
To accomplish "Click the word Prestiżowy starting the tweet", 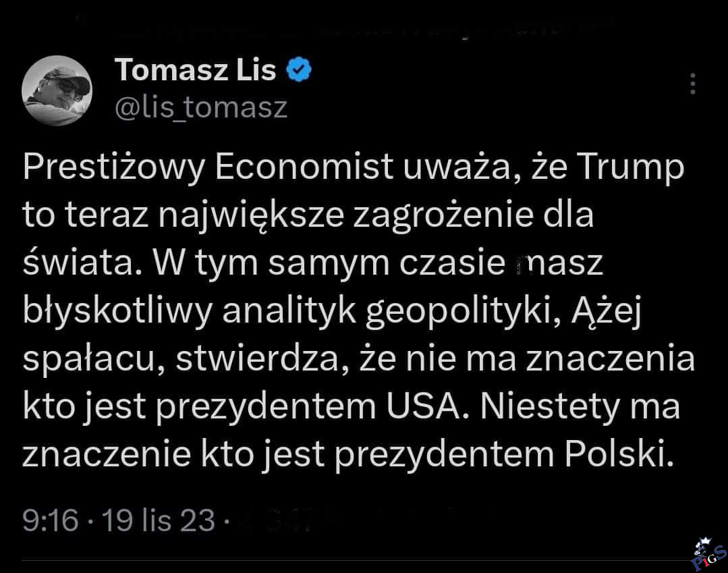I will [113, 168].
